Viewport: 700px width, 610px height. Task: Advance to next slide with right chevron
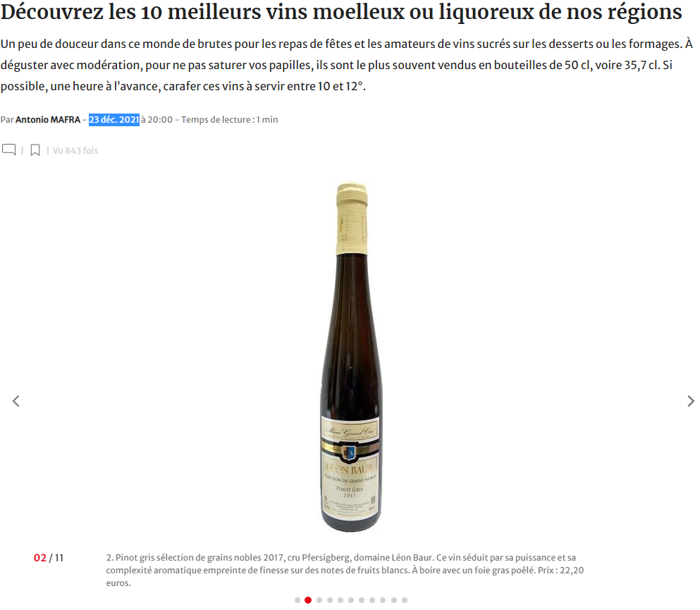[691, 401]
